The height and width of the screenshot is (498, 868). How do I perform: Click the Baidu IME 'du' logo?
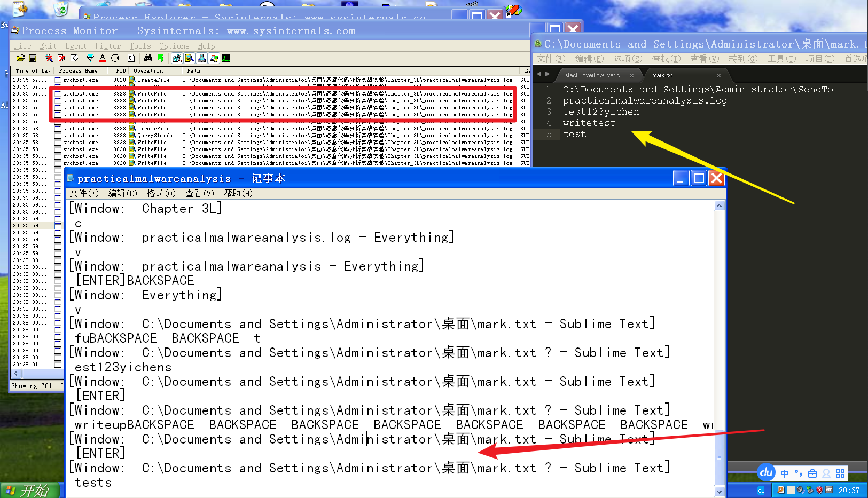(x=767, y=472)
